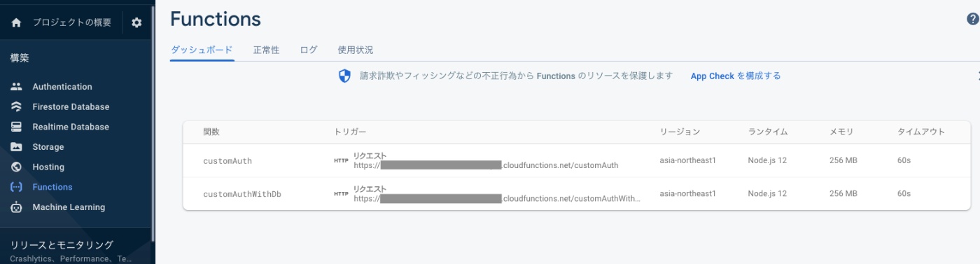980x264 pixels.
Task: Switch to 正常性 tab
Action: point(266,50)
